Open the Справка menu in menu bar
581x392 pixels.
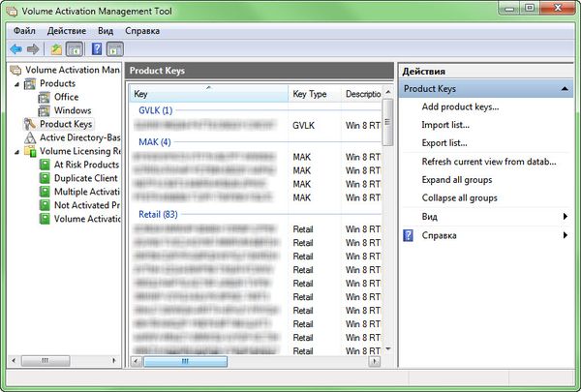(x=142, y=31)
